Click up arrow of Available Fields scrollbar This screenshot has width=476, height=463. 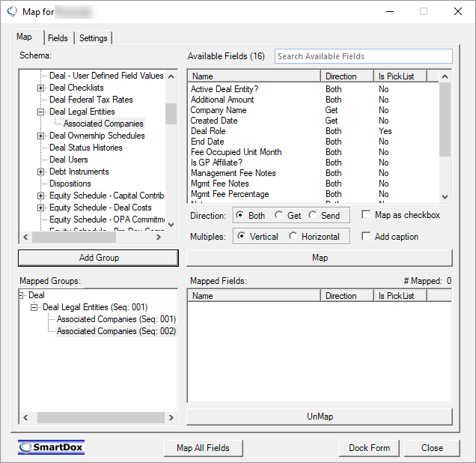point(445,76)
